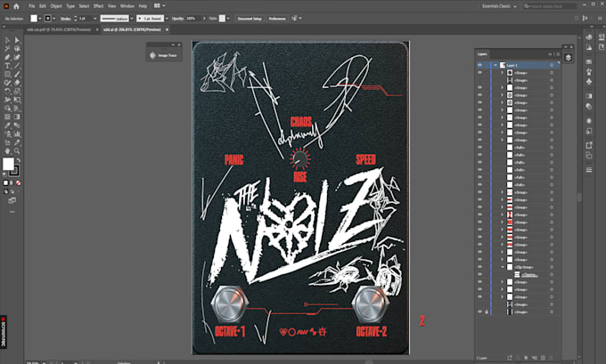Select the Free Transform tool
Image resolution: width=606 pixels, height=364 pixels.
pos(17,100)
